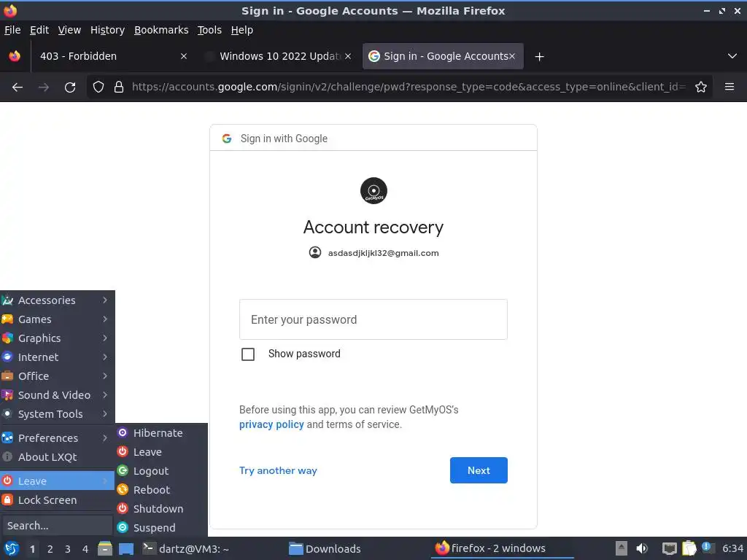Open the History menu
The image size is (747, 560).
pyautogui.click(x=108, y=30)
